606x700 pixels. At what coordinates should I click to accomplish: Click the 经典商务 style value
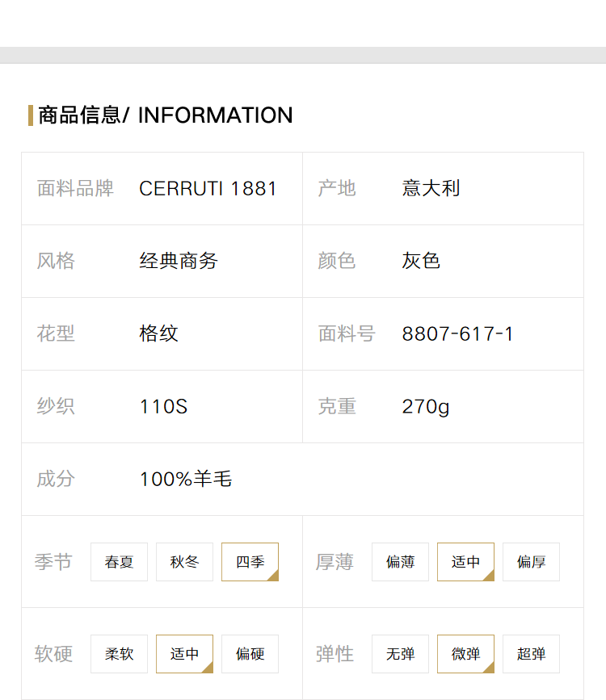point(179,261)
